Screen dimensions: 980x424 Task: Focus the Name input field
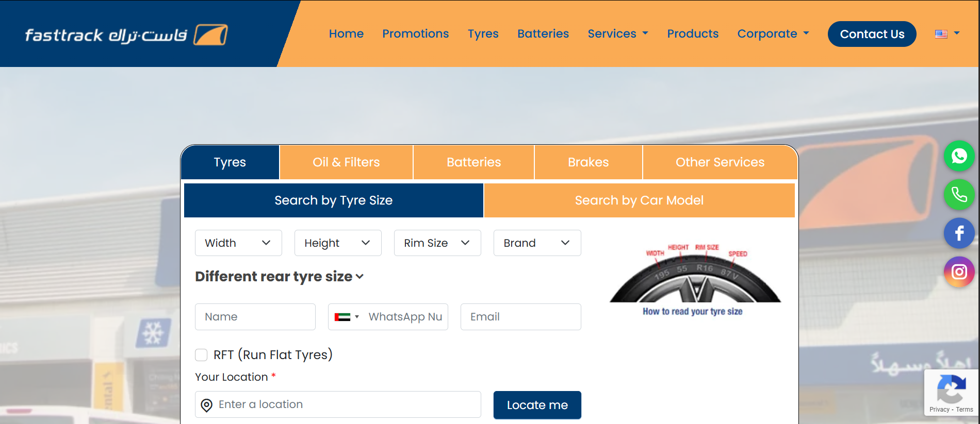pos(255,317)
